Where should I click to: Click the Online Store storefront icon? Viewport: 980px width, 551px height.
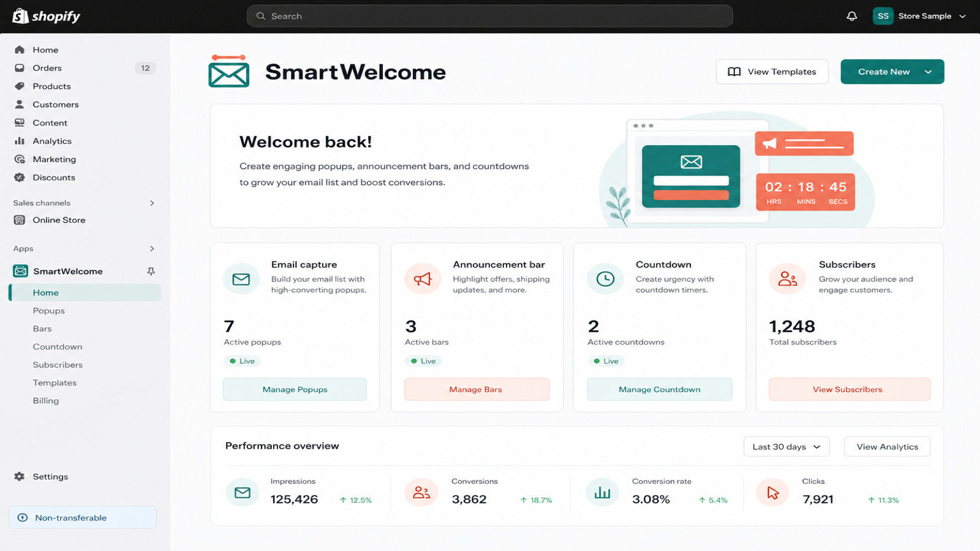tap(20, 220)
